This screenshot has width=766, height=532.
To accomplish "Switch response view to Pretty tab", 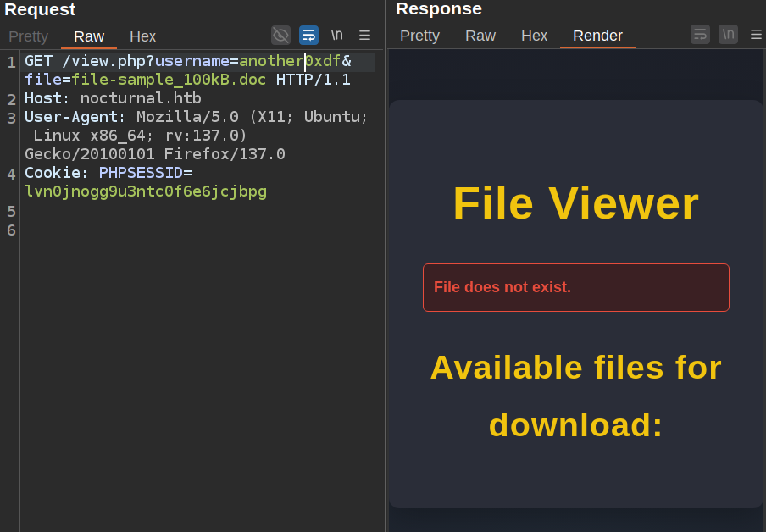I will 419,36.
